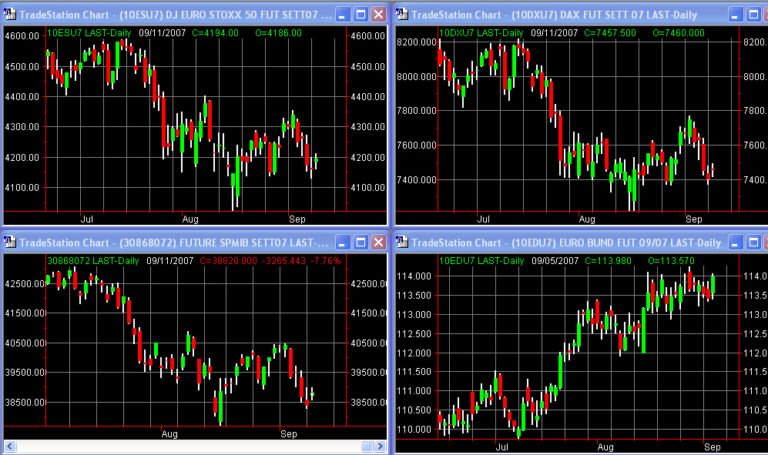Viewport: 768px width, 455px height.
Task: Click the EURO BUND FUT window's chart icon
Action: click(404, 242)
